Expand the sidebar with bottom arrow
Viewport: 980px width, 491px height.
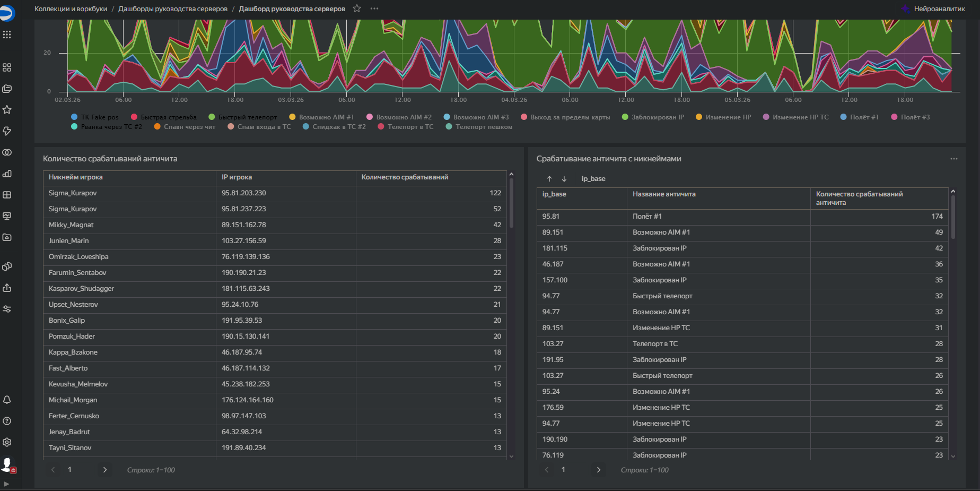pos(6,484)
